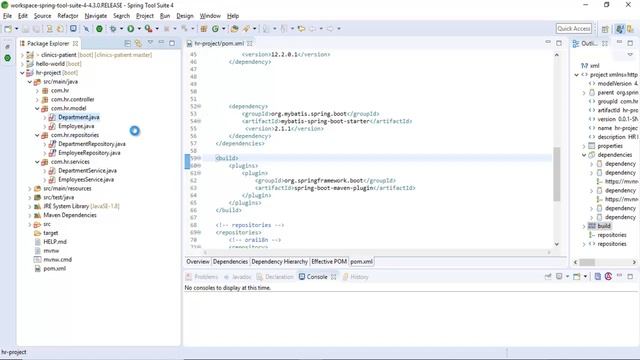
Task: Open the Declaration view tab
Action: click(275, 277)
